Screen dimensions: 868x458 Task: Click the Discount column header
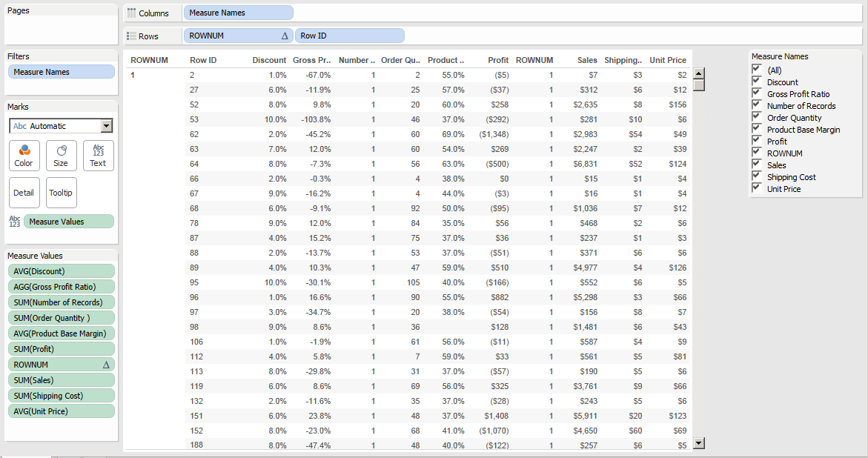(x=269, y=60)
